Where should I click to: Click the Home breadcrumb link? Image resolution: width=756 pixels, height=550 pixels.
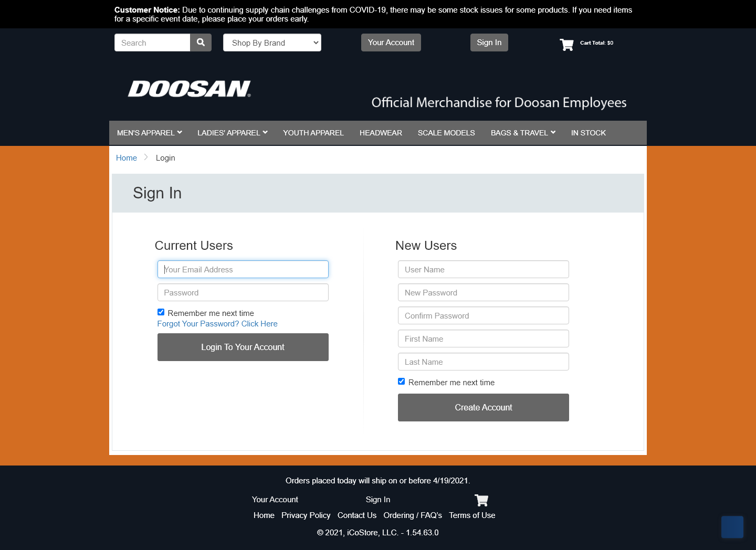tap(127, 158)
